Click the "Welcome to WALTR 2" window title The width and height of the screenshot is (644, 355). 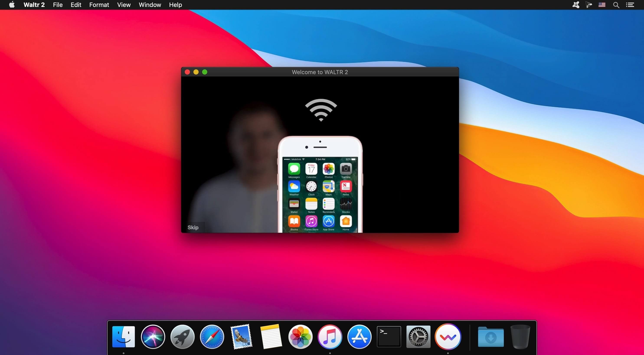click(320, 72)
